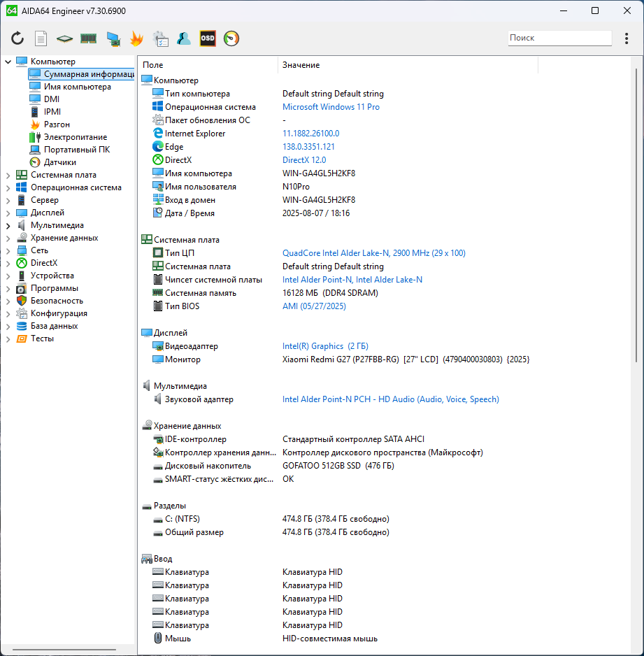Click the sidebar horizontal scrollbar
Screen dimensions: 644x656
67,650
